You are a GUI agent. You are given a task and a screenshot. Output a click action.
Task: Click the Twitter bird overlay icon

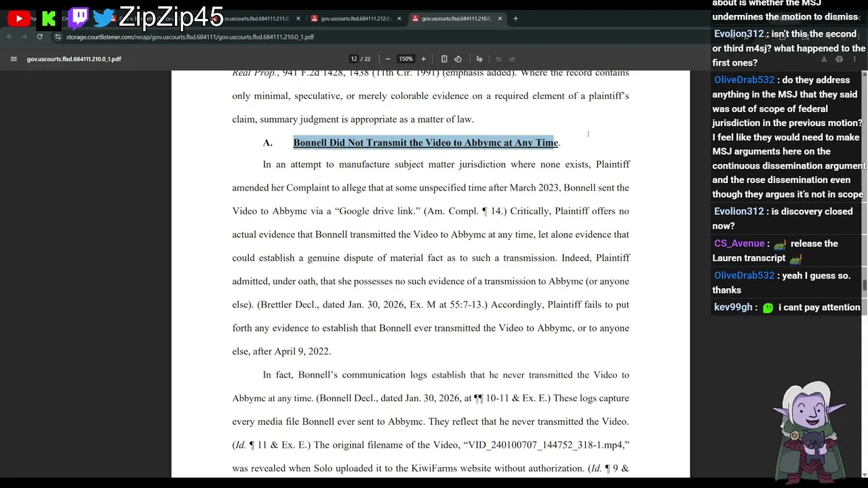coord(104,18)
